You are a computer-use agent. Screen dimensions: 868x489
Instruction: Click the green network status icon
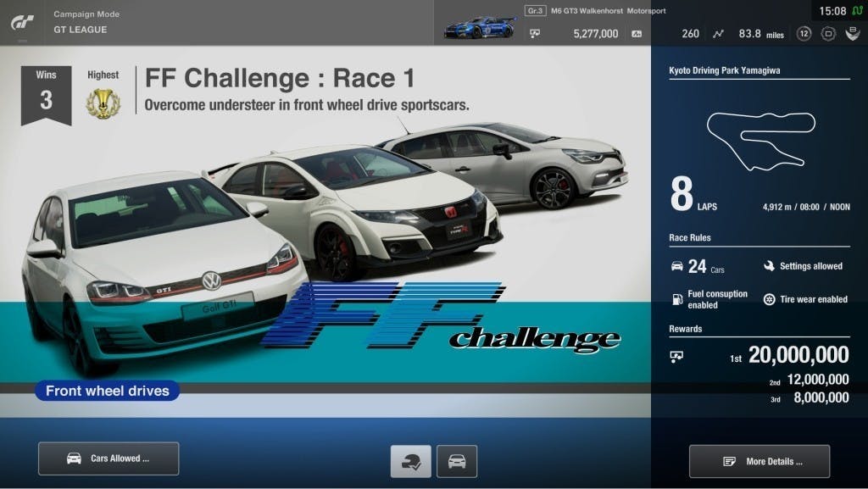tap(857, 11)
